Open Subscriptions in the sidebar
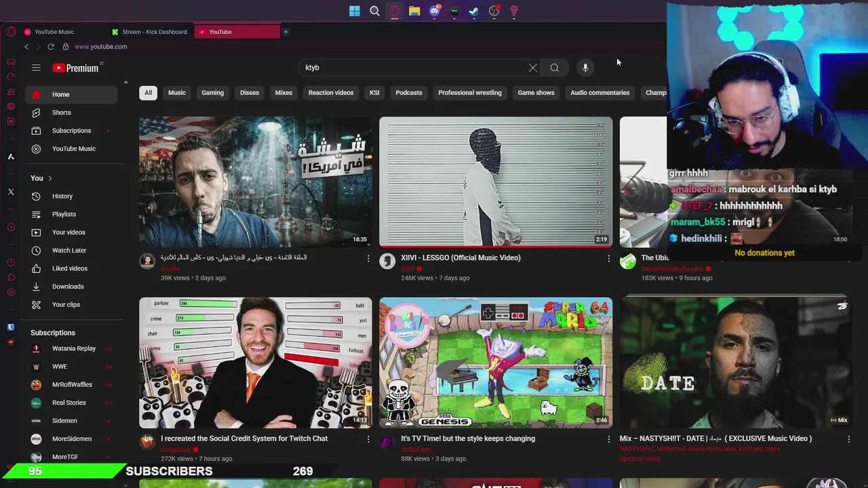Screen dimensions: 868x488 pos(71,131)
